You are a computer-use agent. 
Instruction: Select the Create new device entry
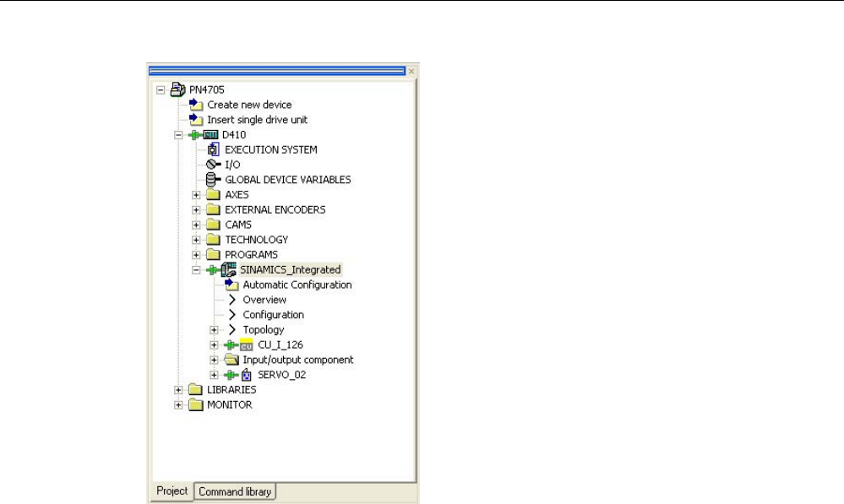(250, 105)
